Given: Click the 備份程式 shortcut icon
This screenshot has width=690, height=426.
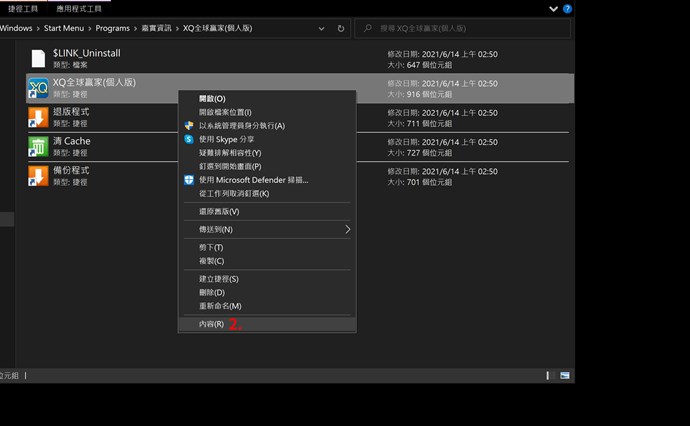Looking at the screenshot, I should click(38, 176).
